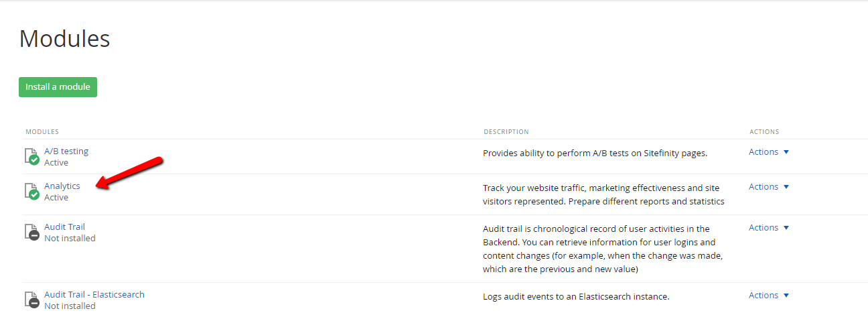Expand Actions dropdown for Analytics
868x315 pixels.
coord(769,187)
